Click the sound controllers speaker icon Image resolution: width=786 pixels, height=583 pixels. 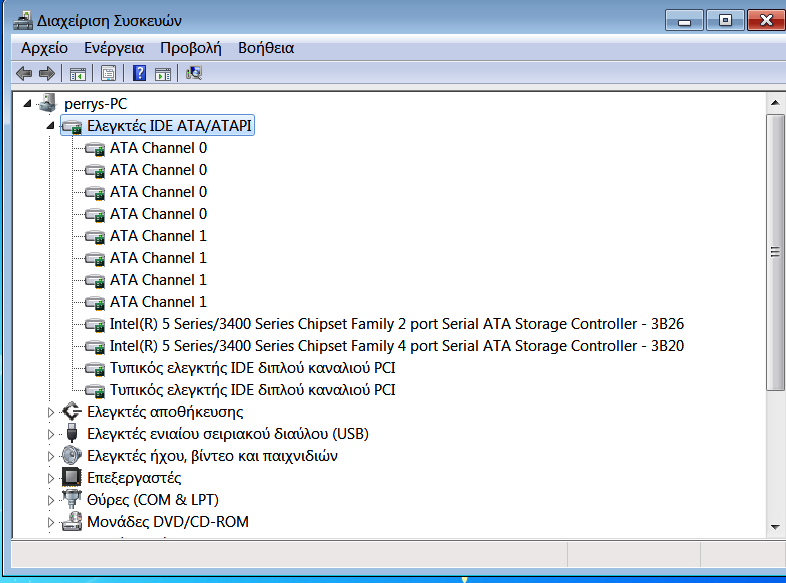72,455
